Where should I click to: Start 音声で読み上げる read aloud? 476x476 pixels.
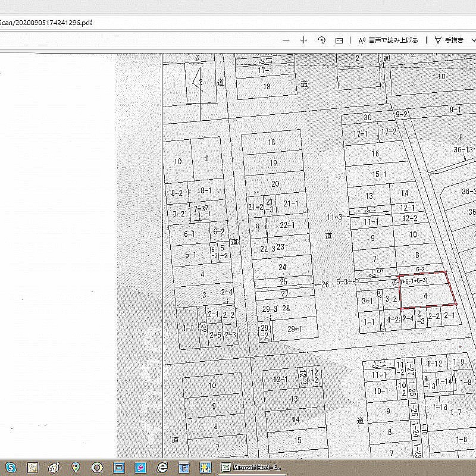coord(388,40)
